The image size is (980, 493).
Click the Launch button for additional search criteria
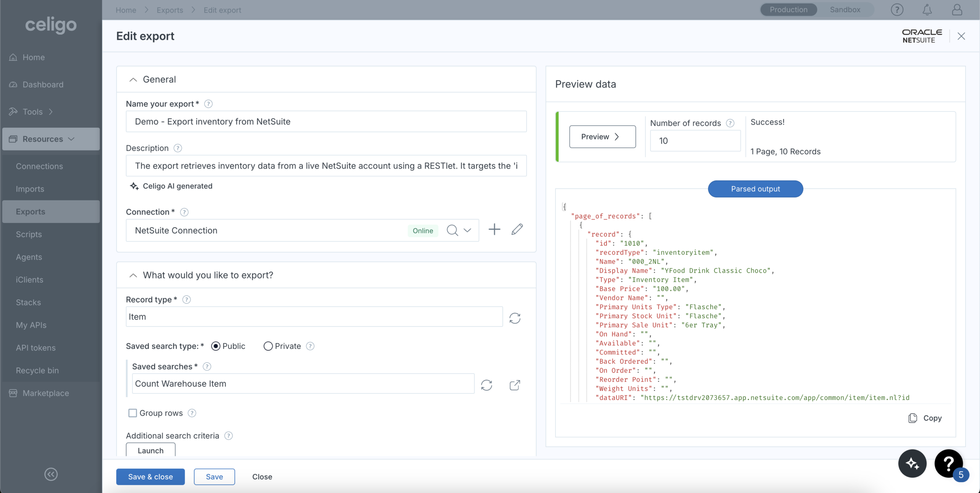[x=150, y=451]
